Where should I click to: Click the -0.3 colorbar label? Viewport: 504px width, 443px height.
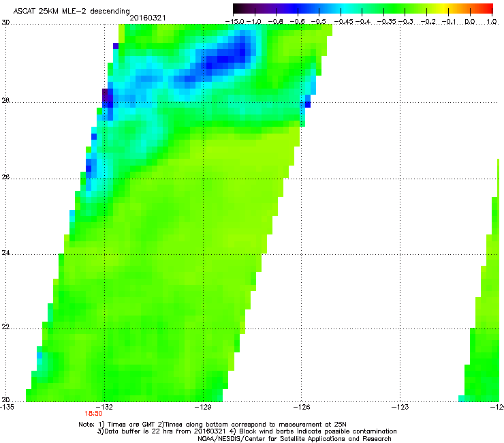(406, 22)
